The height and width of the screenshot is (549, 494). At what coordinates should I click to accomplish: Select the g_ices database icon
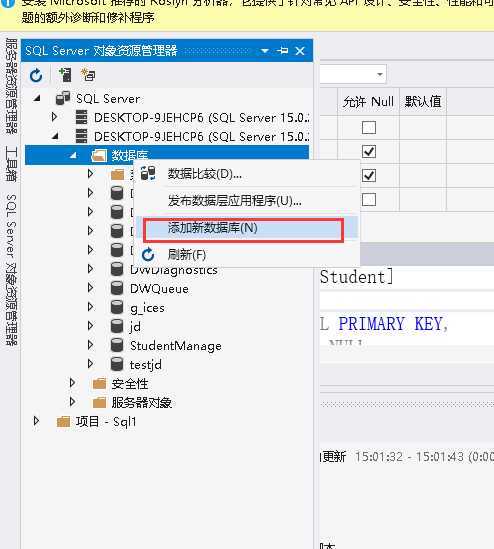[117, 307]
